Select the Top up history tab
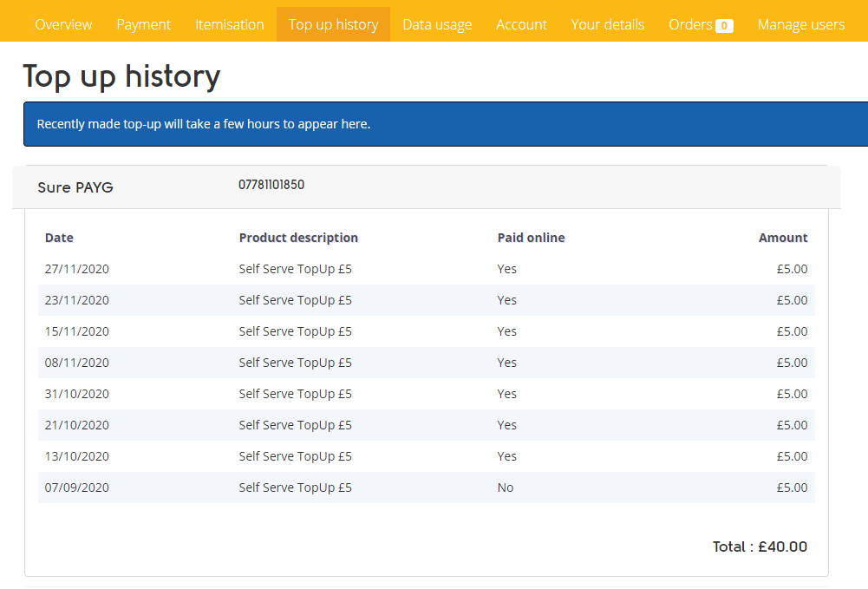The image size is (868, 589). [333, 24]
